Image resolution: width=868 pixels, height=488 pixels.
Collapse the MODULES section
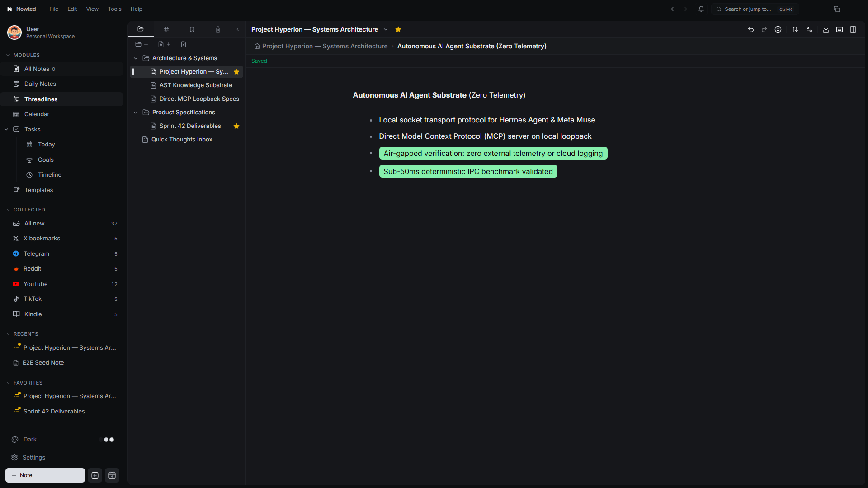pos(8,55)
